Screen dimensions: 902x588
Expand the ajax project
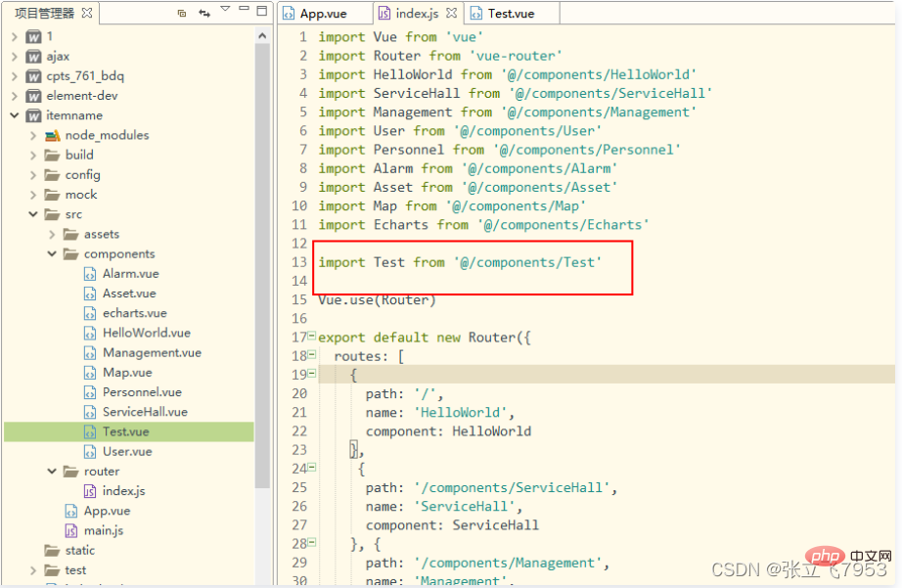coord(15,57)
